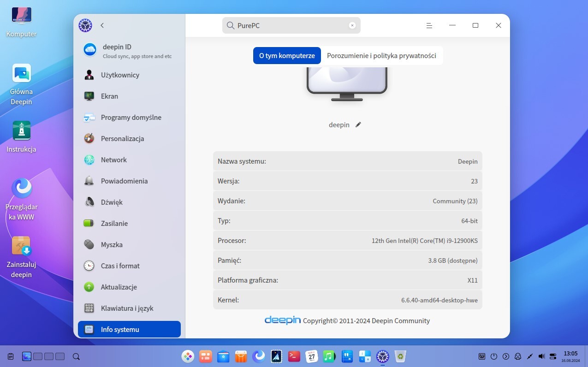Switch to the Porozumienie i polityka prywatności tab
Screen dimensions: 588x367
tap(381, 55)
